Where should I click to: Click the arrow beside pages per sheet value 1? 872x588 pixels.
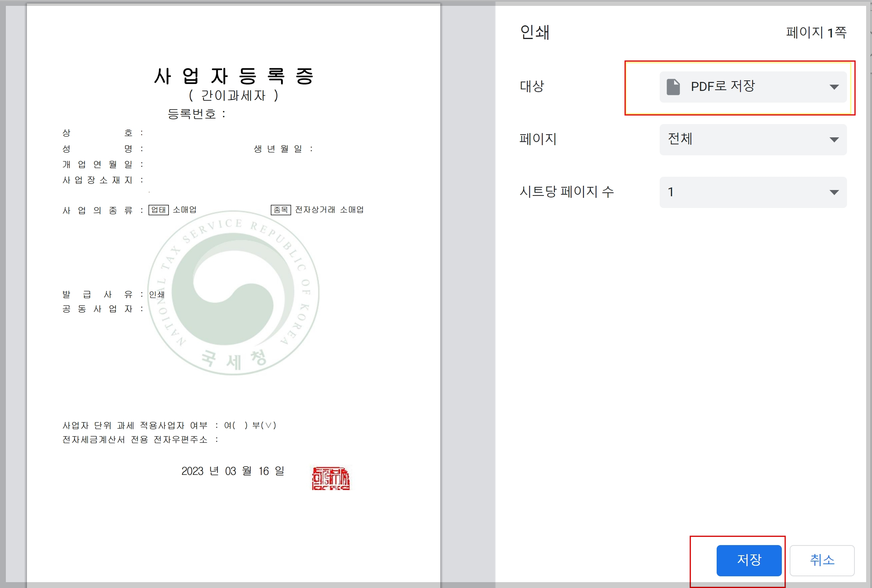coord(834,192)
